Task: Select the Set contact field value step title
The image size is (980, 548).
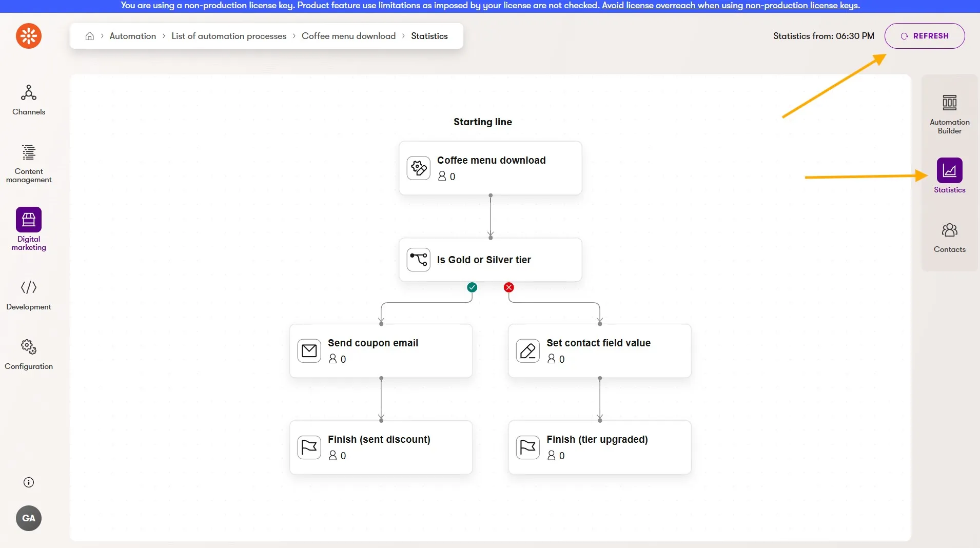Action: tap(598, 343)
